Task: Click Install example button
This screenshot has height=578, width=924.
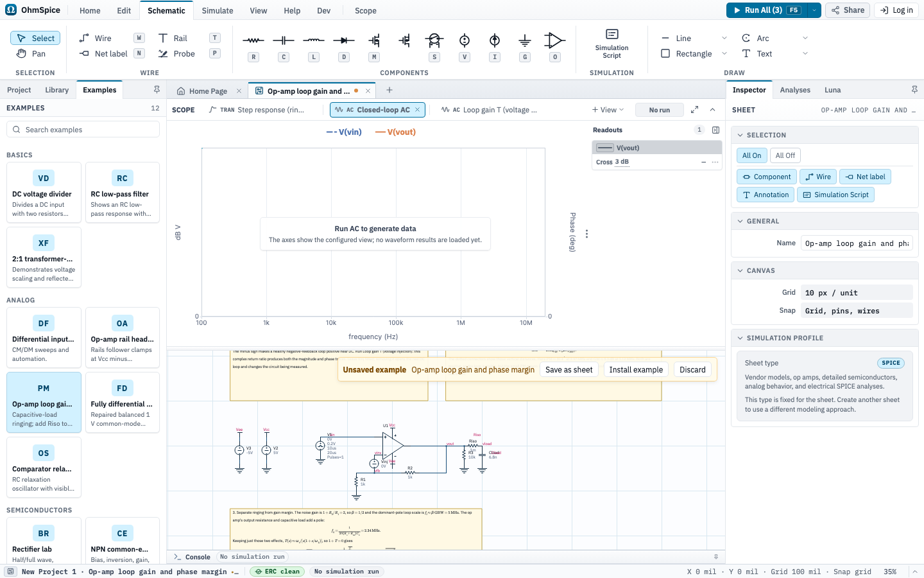Action: click(636, 370)
